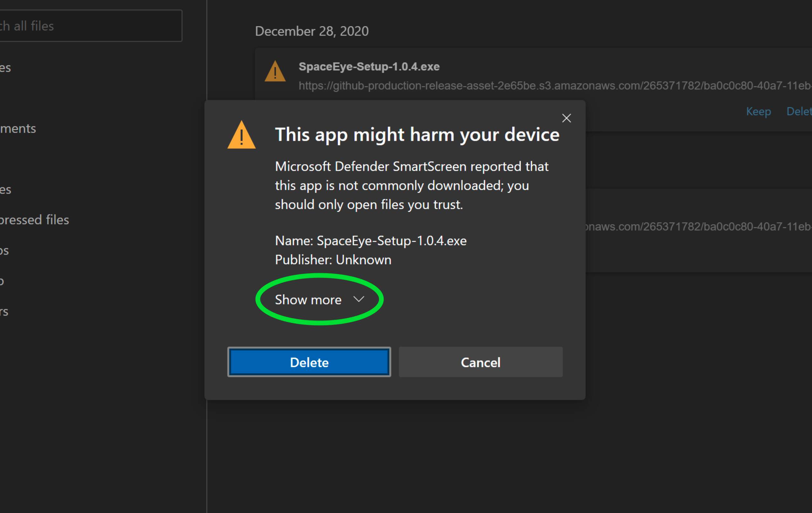The height and width of the screenshot is (513, 812).
Task: Click the Keep link for download
Action: point(758,111)
